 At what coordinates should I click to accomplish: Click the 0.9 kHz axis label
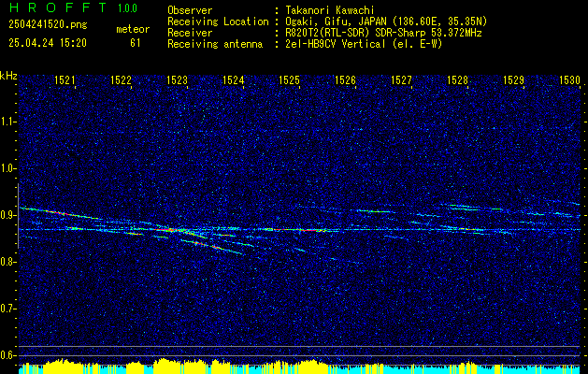pyautogui.click(x=8, y=215)
